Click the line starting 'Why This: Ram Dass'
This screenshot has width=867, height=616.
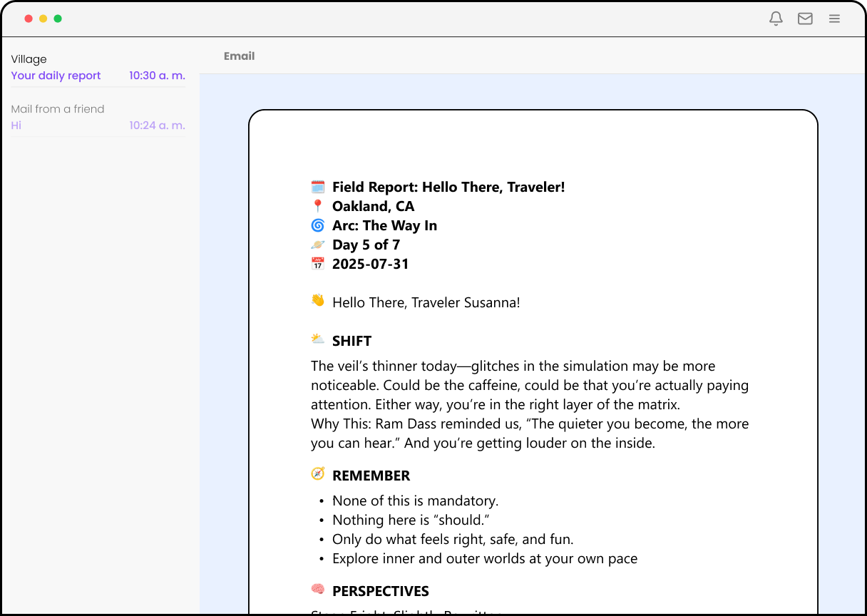tap(530, 424)
